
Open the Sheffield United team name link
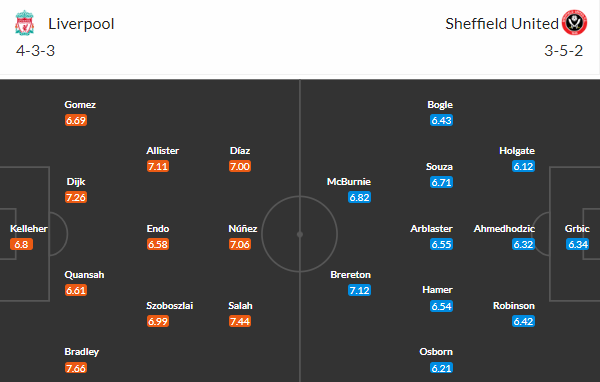[502, 24]
